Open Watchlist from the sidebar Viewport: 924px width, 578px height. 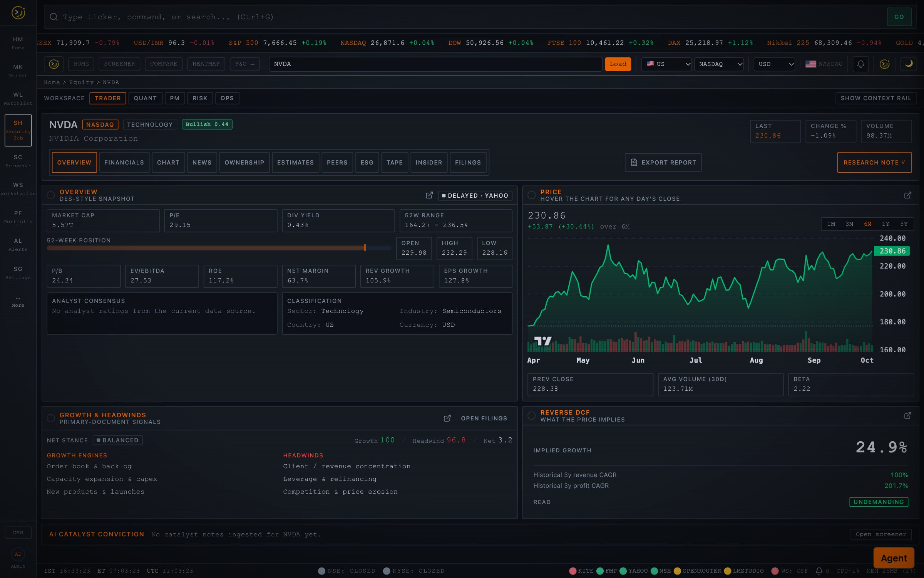point(18,99)
